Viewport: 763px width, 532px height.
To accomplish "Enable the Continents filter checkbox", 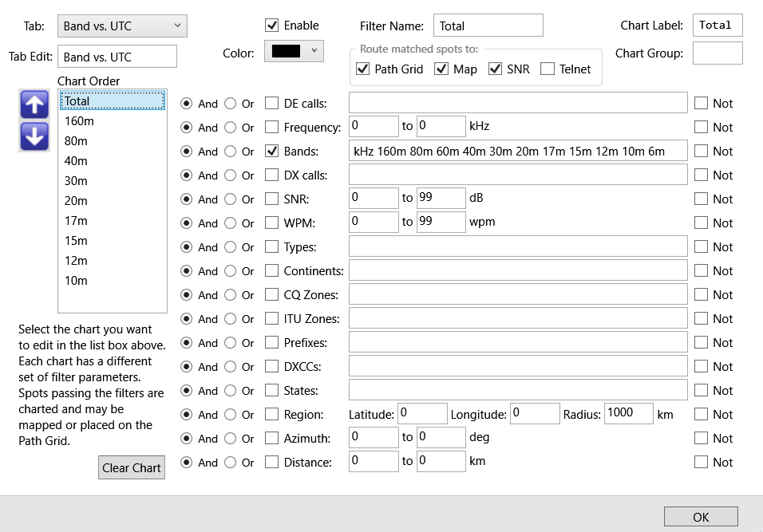I will (271, 271).
